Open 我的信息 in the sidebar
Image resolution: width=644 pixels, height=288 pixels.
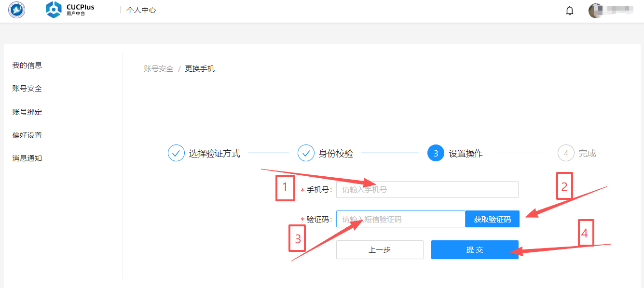27,65
